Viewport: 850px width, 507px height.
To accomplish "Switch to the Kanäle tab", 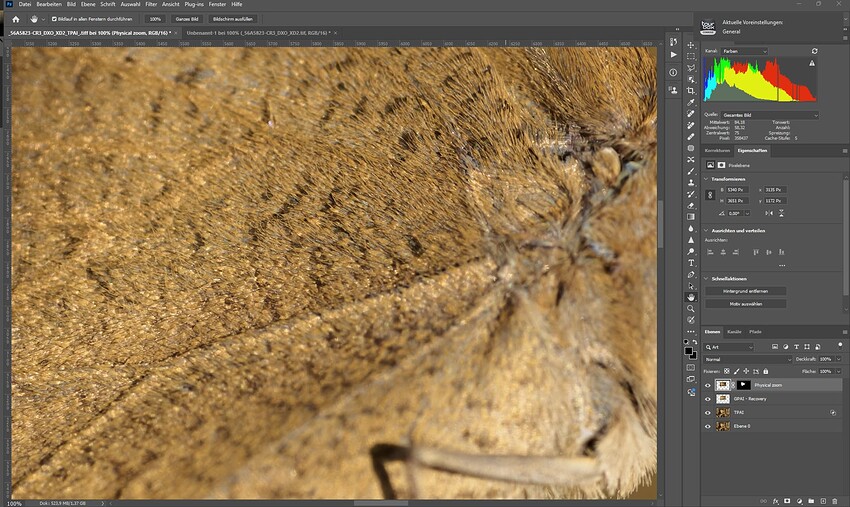I will (734, 332).
